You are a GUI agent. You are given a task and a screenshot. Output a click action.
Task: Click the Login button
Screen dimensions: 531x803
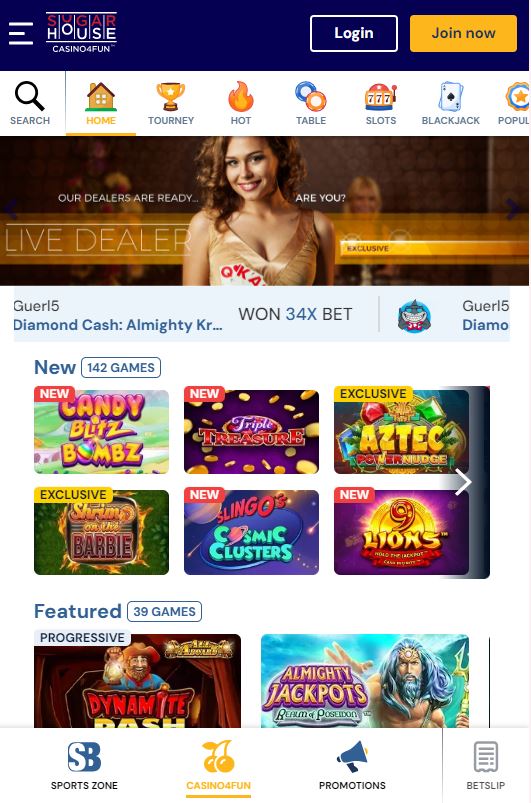pyautogui.click(x=354, y=33)
